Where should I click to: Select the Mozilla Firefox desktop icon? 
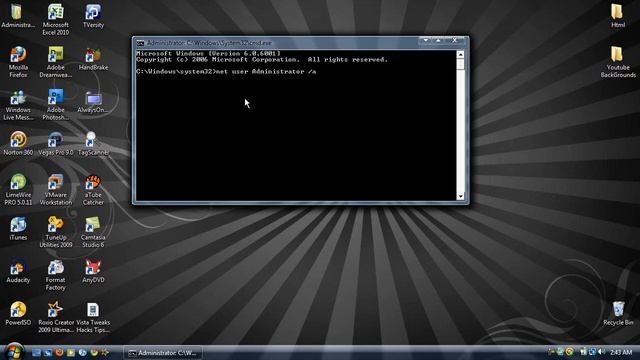coord(18,62)
